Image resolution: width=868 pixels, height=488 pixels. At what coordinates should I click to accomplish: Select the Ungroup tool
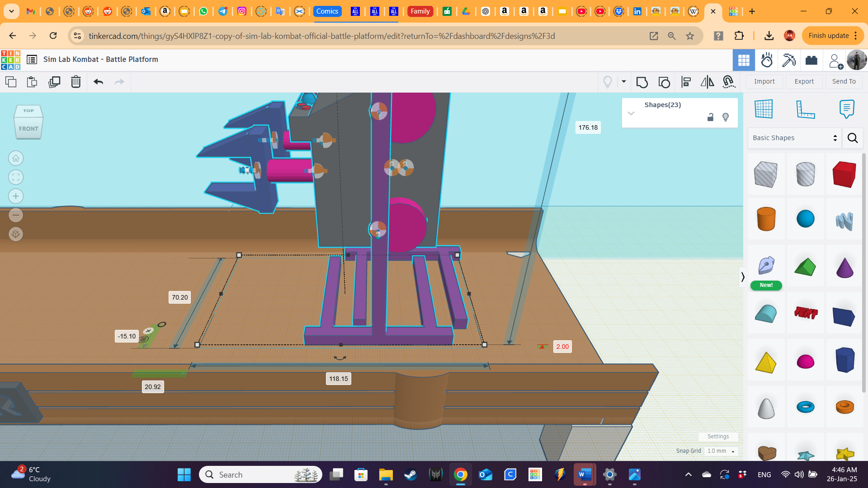[x=664, y=82]
